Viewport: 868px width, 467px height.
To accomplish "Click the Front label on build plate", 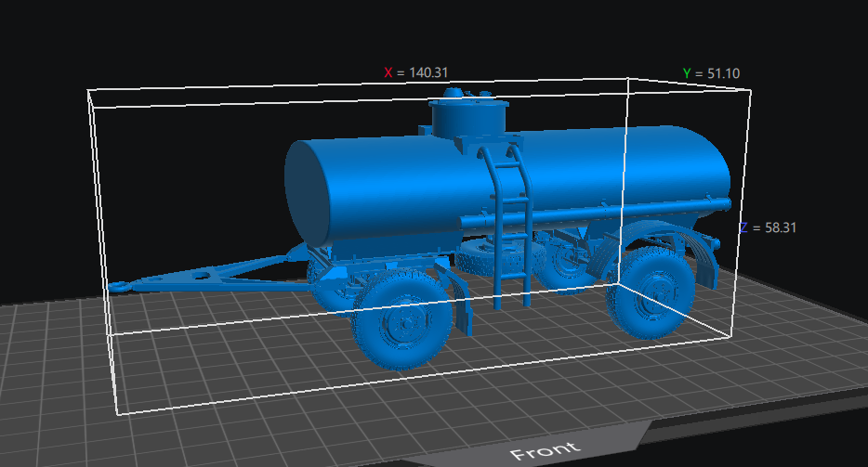I will point(546,450).
